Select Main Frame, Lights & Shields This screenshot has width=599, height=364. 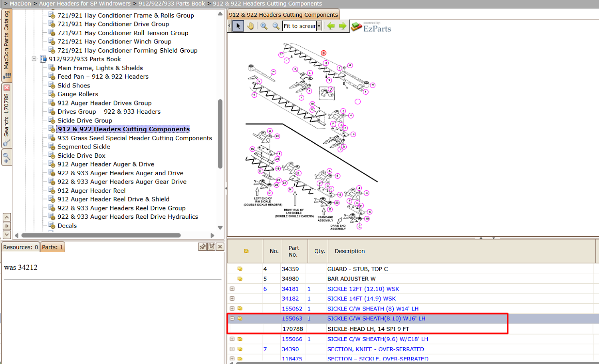(100, 68)
